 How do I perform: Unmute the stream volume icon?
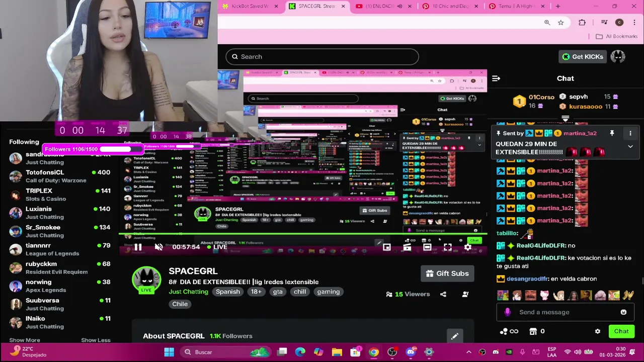coord(158,247)
